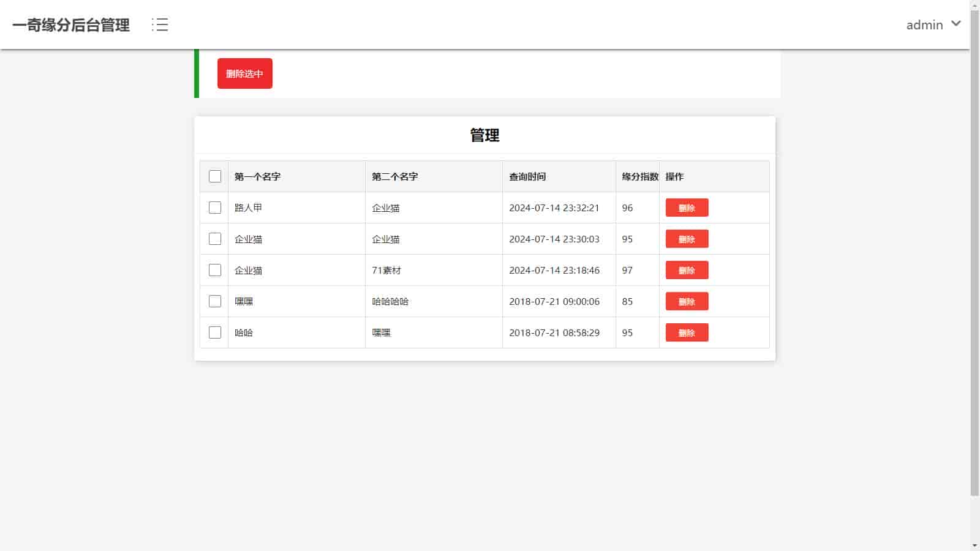Open the admin user dropdown

tap(933, 24)
